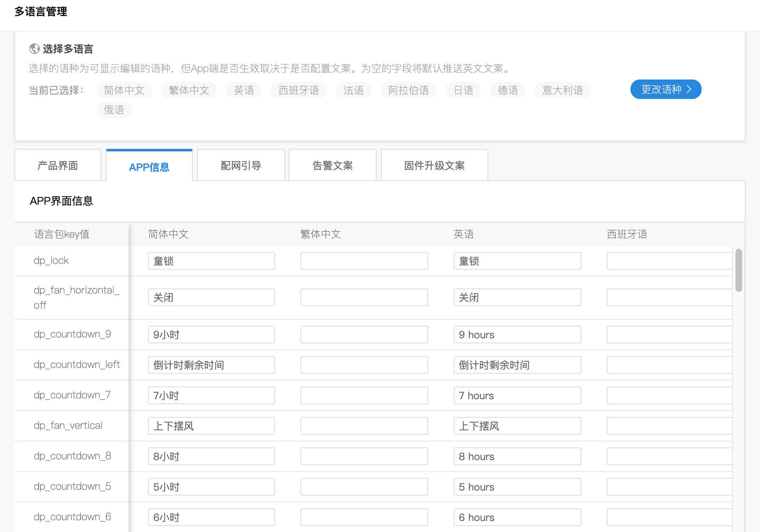Image resolution: width=760 pixels, height=532 pixels.
Task: Click the 6 hours input field
Action: pos(518,517)
